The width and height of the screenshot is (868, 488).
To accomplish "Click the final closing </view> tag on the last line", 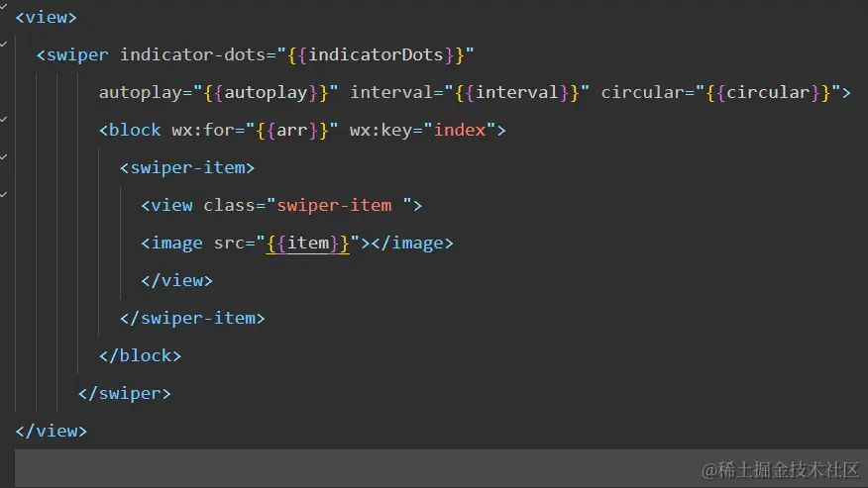I will coord(51,431).
